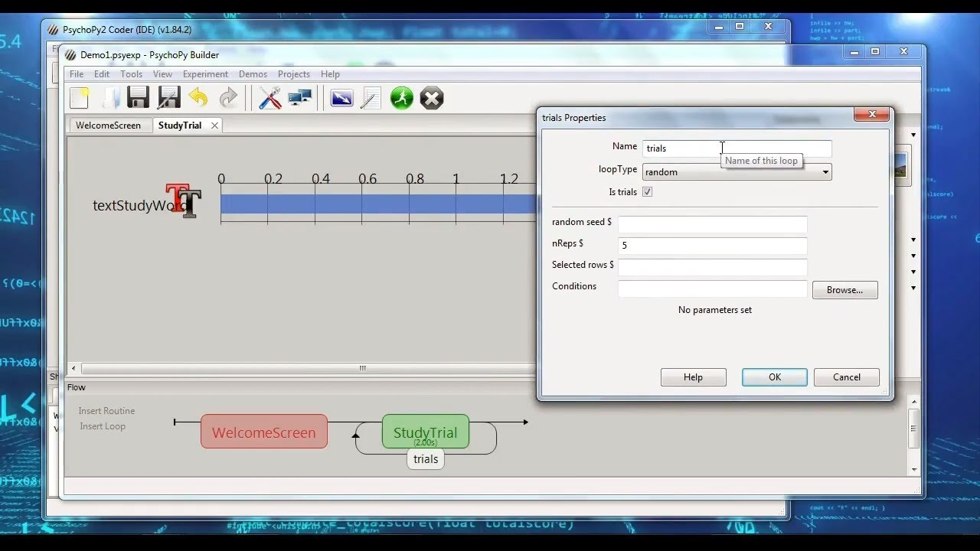This screenshot has height=551, width=980.
Task: Open Experiment Settings icon
Action: [341, 98]
